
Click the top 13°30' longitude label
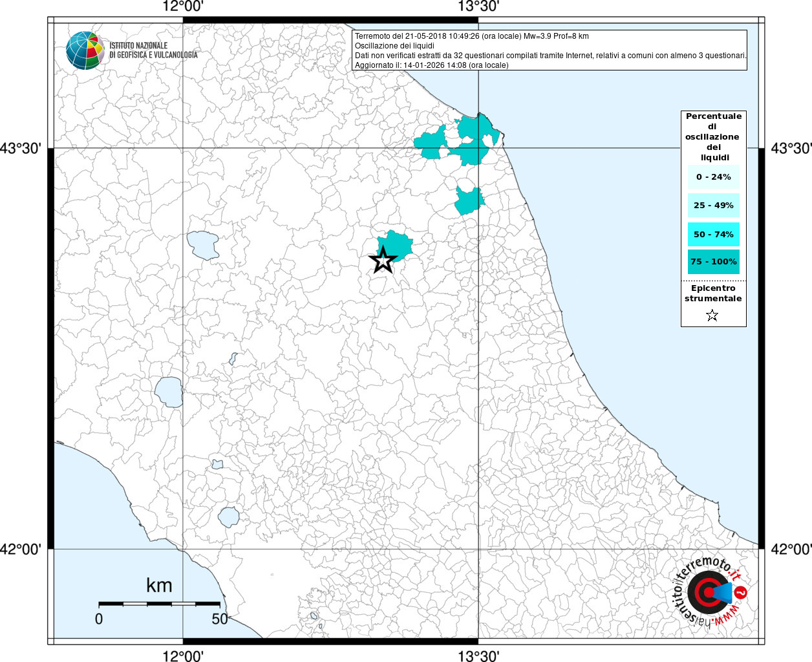point(478,7)
